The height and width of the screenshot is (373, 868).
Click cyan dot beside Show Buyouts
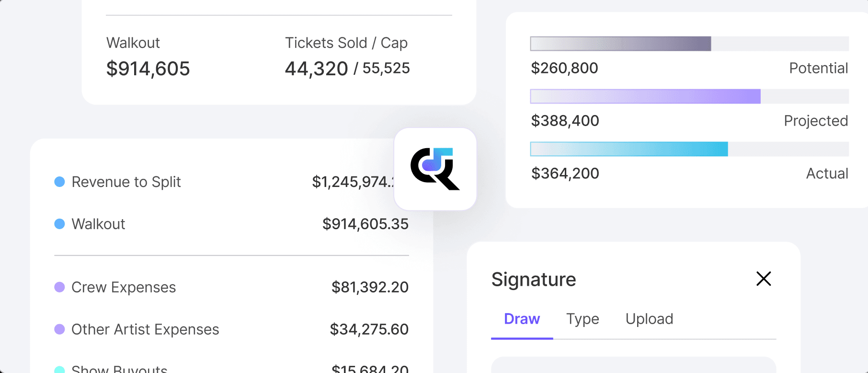[x=59, y=370]
